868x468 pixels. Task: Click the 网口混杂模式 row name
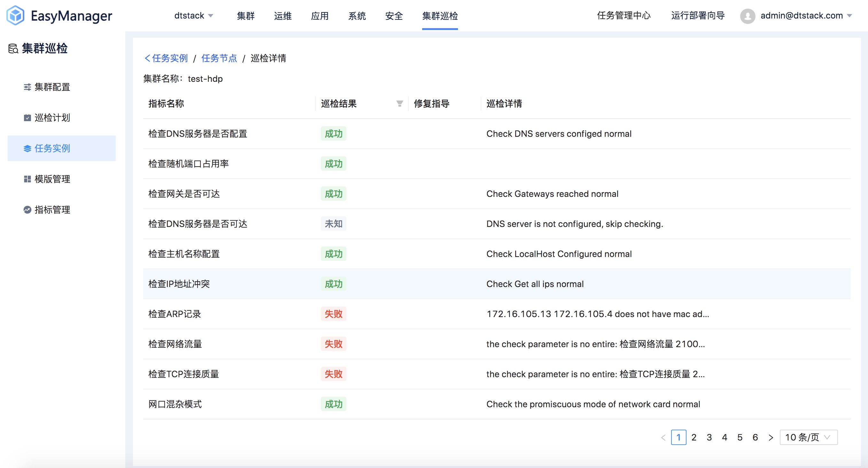tap(175, 404)
